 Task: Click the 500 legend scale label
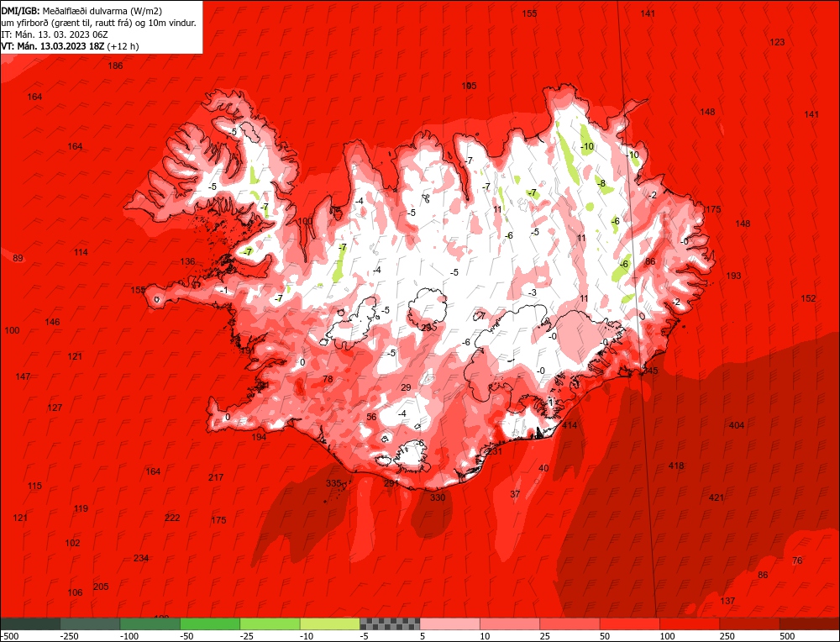(788, 636)
